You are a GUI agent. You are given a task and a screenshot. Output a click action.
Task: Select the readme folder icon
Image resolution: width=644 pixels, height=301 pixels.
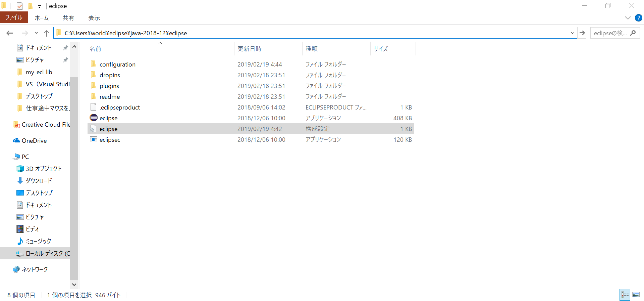click(93, 96)
